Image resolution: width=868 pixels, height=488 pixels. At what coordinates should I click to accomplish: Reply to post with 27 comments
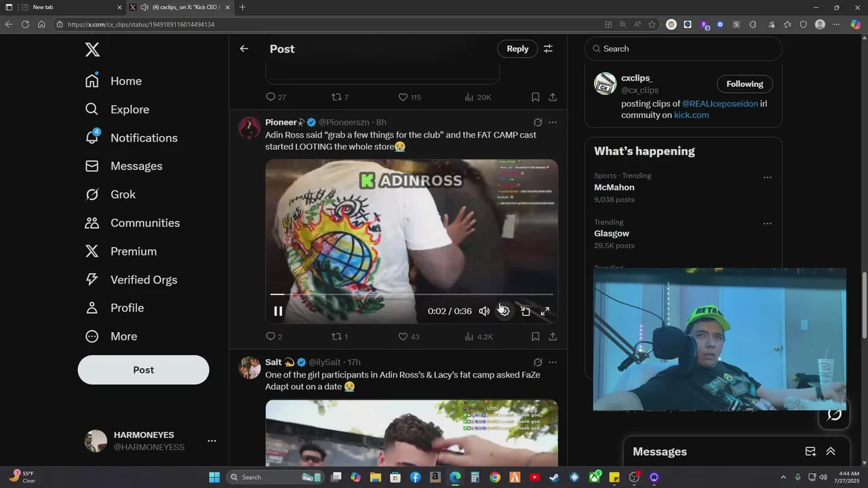(x=275, y=97)
